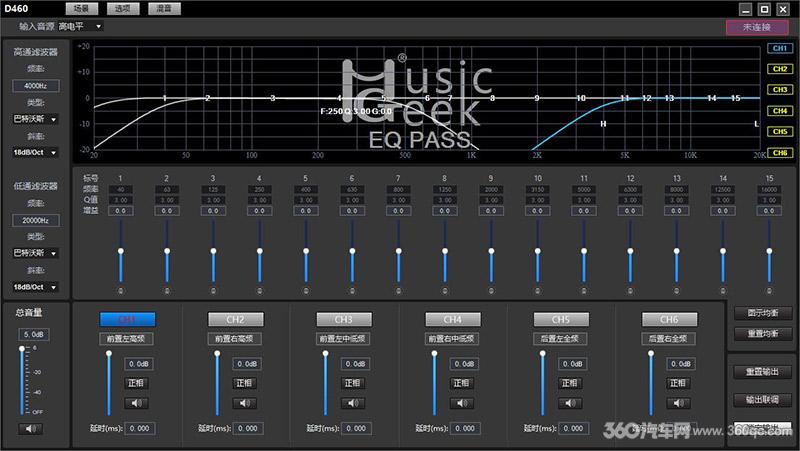Open the low-pass filter type 巴特沃斯 dropdown
The width and height of the screenshot is (800, 451).
tap(35, 253)
